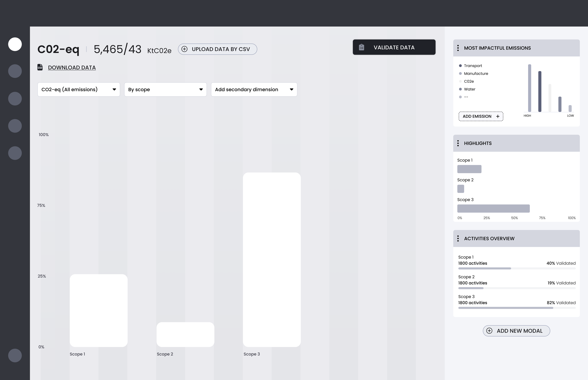The image size is (588, 380).
Task: Click the plus circle icon on Upload Data
Action: pyautogui.click(x=184, y=49)
